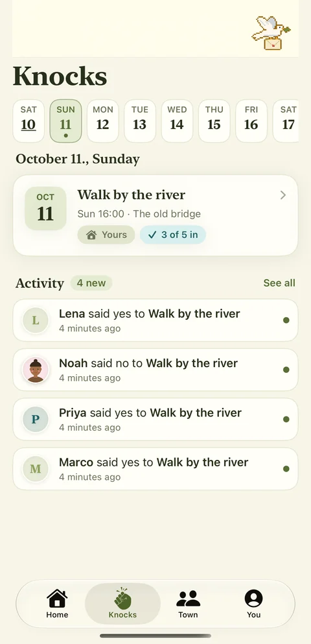Open See all activity link

click(279, 283)
